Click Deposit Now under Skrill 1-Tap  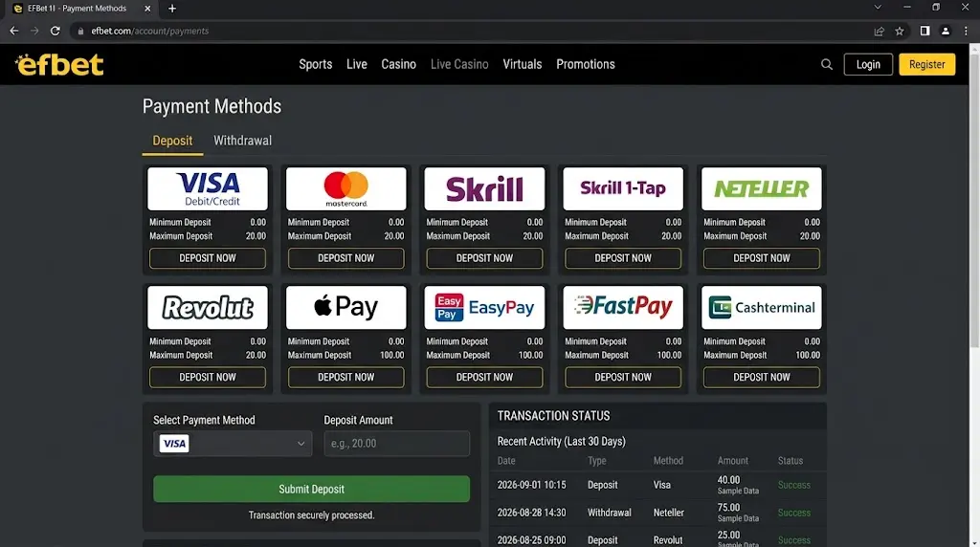623,258
